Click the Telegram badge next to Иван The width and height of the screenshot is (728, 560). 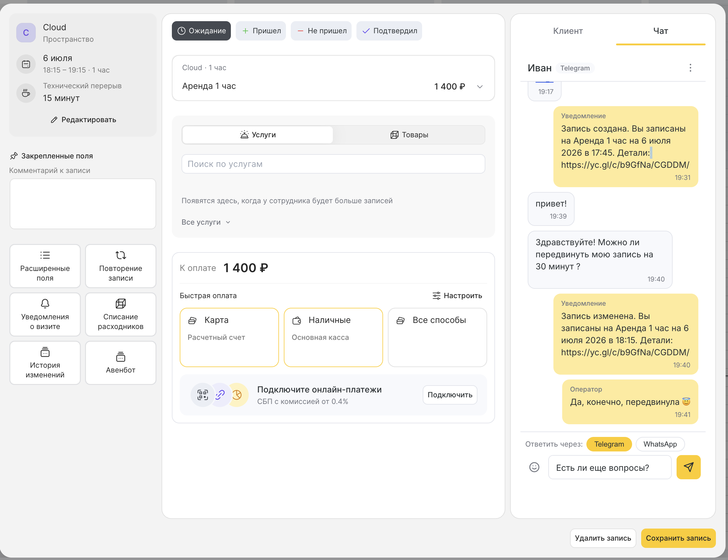point(575,68)
